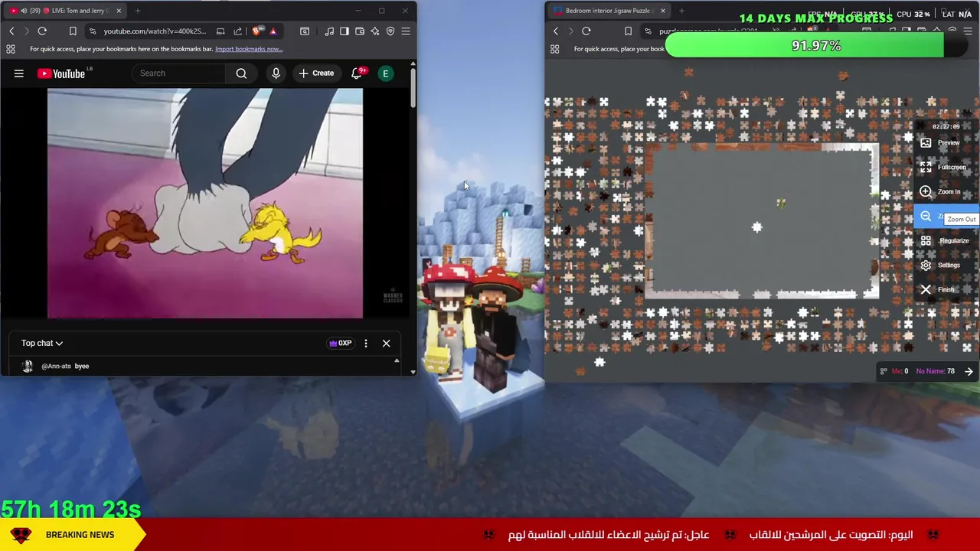Open the live chat three-dot menu
The height and width of the screenshot is (551, 980).
click(366, 343)
